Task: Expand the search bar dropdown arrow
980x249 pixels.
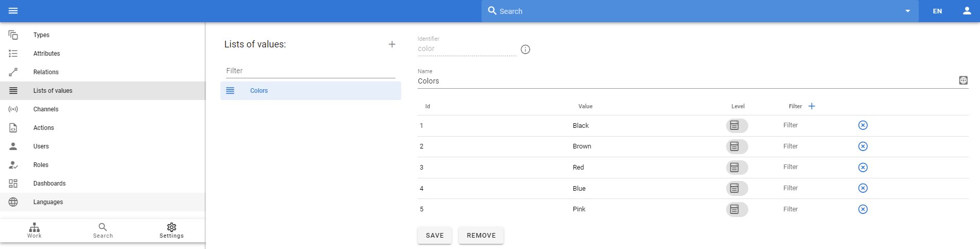Action: point(908,11)
